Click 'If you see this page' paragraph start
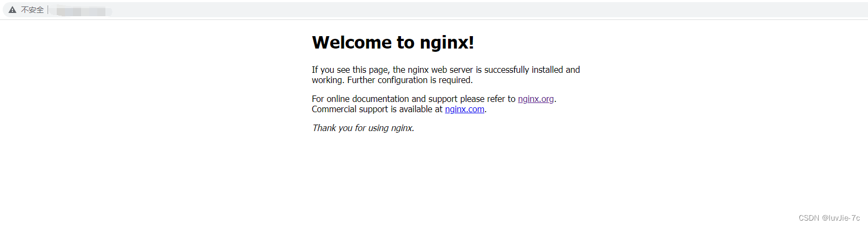The height and width of the screenshot is (226, 868). 351,70
